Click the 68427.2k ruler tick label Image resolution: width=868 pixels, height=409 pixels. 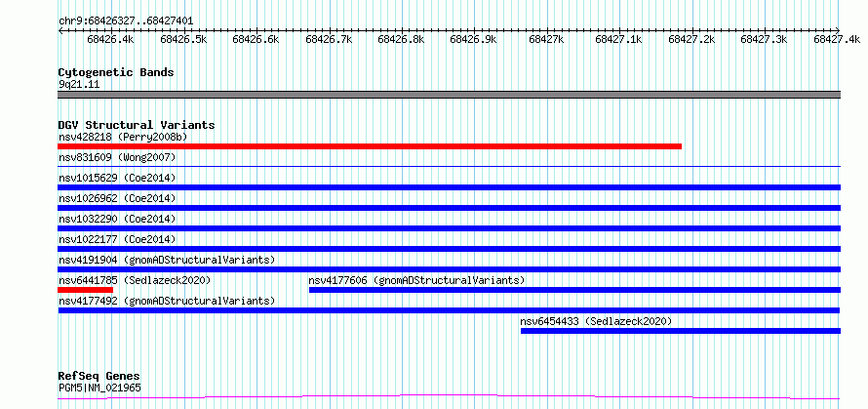coord(692,39)
